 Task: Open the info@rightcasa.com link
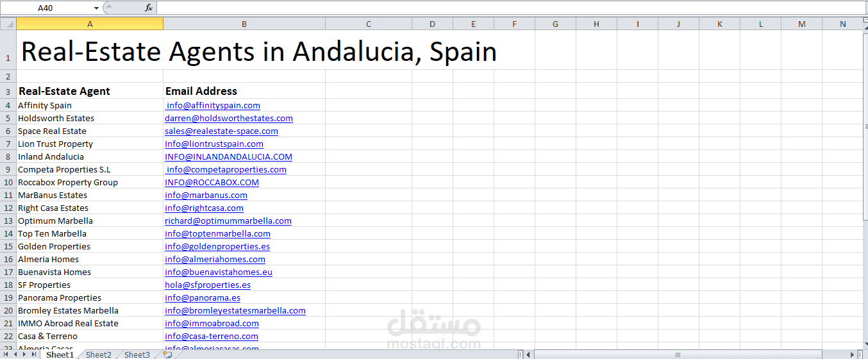tap(204, 208)
